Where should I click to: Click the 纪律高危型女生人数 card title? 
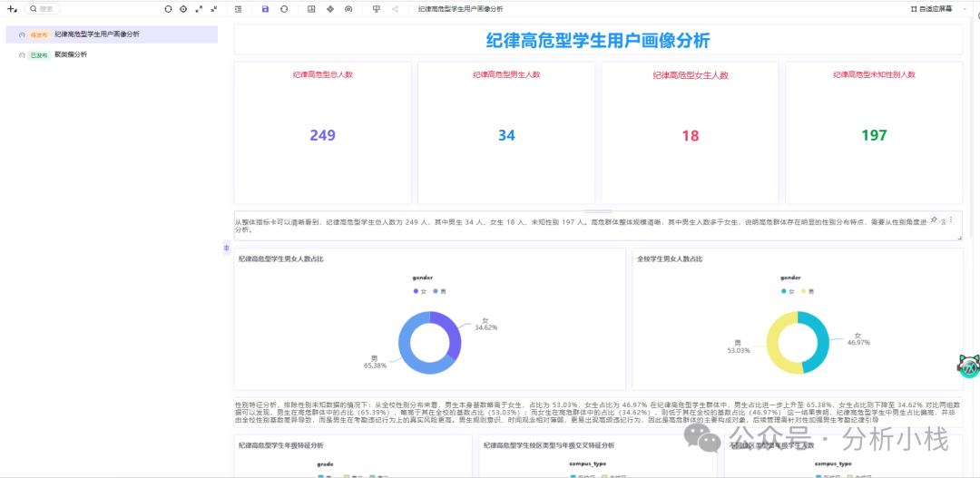pos(691,75)
